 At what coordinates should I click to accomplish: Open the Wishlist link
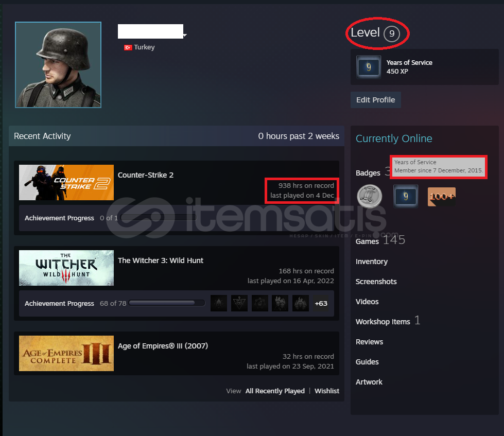(326, 391)
